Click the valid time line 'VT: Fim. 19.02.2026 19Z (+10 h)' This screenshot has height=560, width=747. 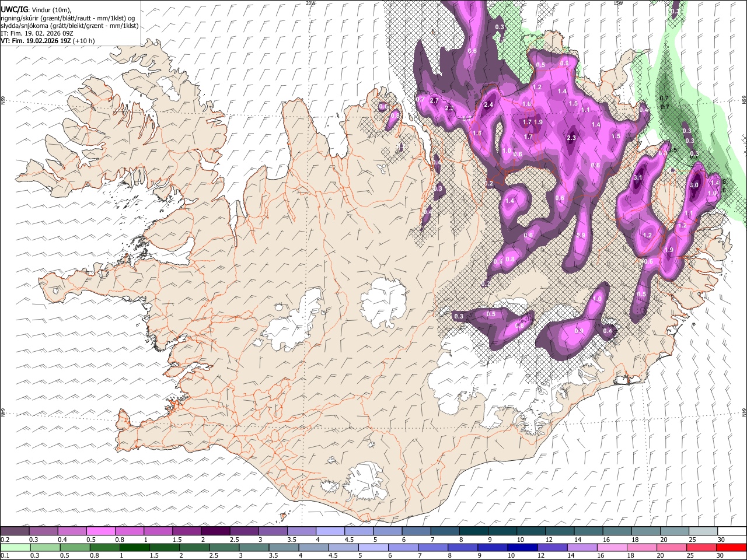tap(47, 41)
